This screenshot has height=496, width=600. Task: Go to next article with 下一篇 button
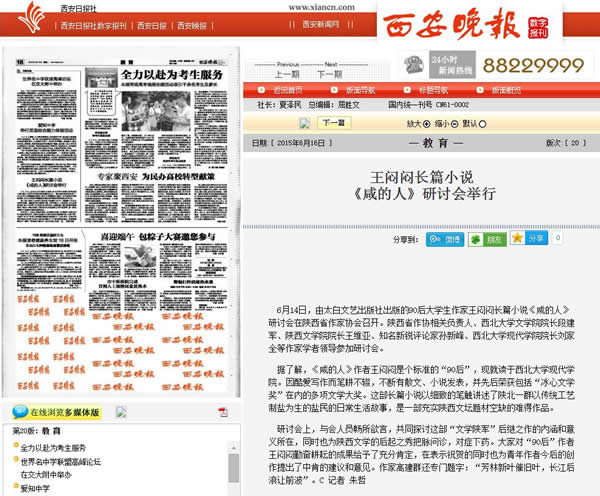334,123
